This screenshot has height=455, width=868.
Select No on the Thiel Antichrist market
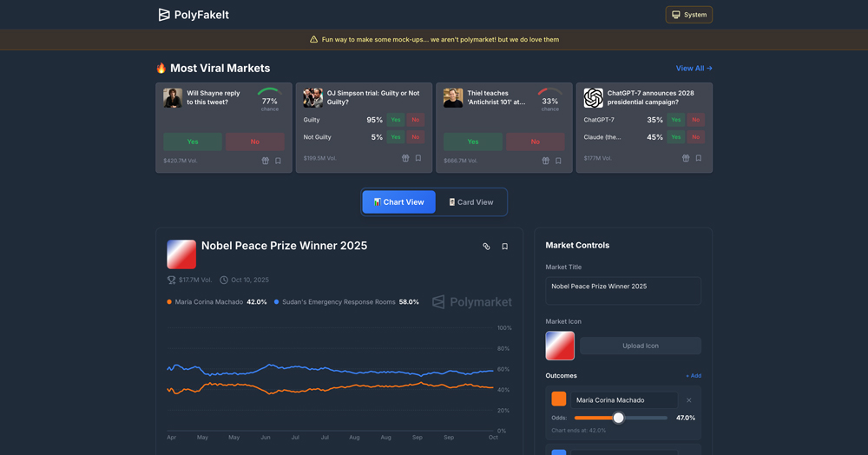coord(535,142)
